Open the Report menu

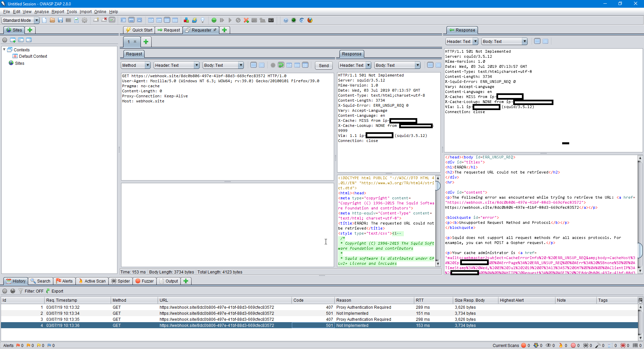point(58,12)
